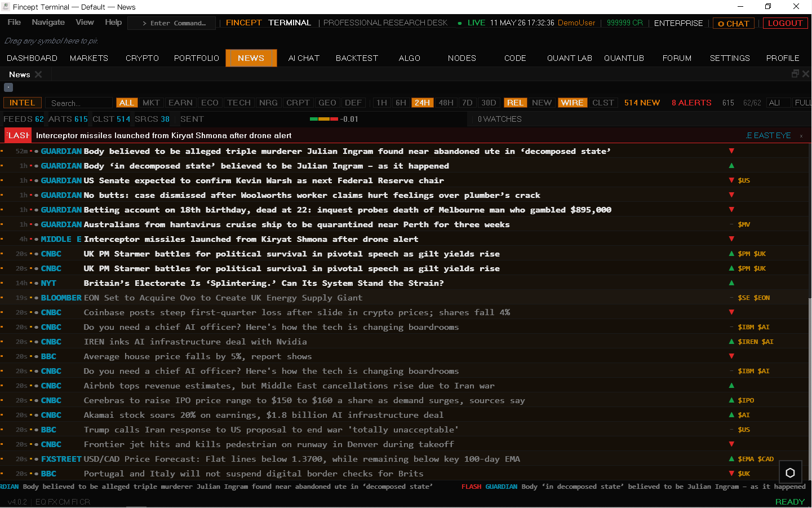
Task: Click up arrow on Cerebras IPO story
Action: click(731, 400)
